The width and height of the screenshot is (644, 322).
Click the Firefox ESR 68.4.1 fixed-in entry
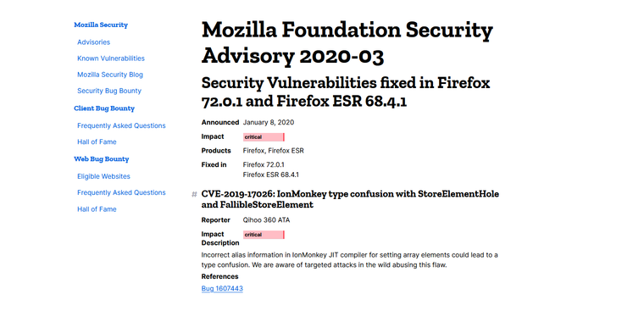click(271, 175)
